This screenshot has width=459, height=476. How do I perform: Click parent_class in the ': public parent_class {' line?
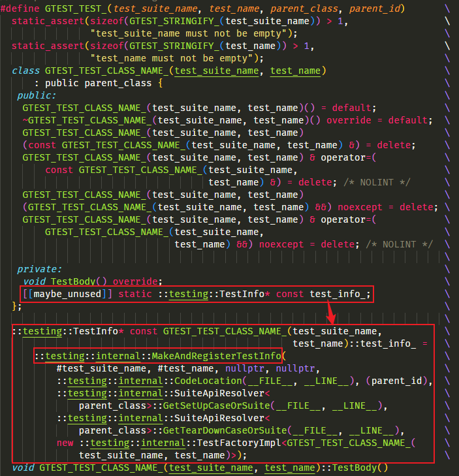[x=118, y=83]
